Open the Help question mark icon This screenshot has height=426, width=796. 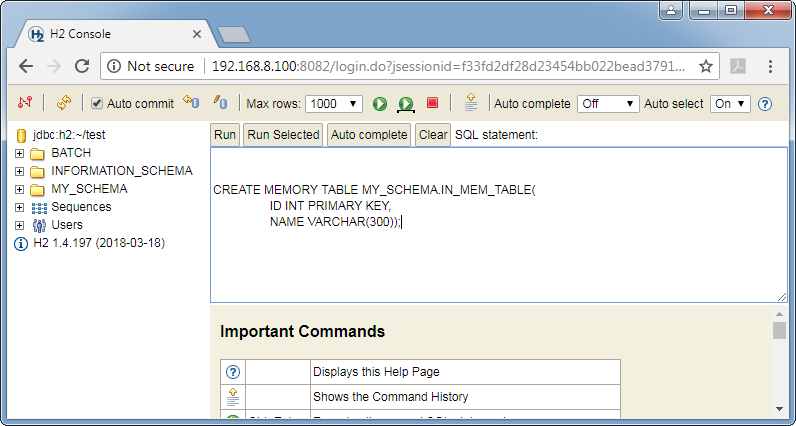765,104
